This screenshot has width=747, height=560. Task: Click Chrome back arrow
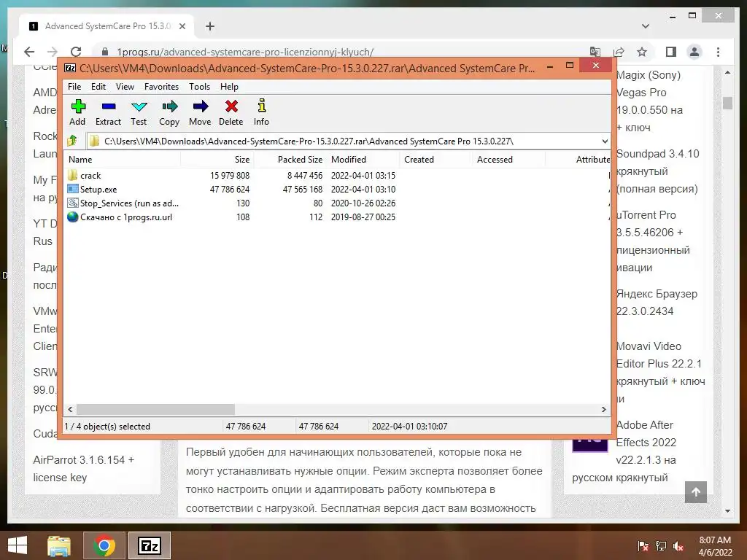click(x=29, y=52)
